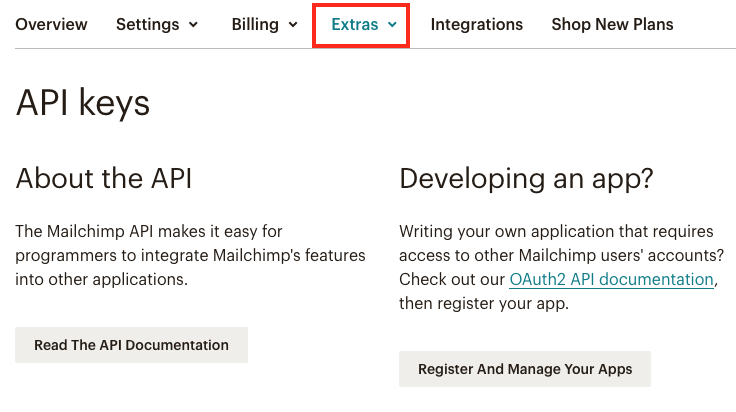
Task: Open the Overview tab
Action: coord(51,24)
